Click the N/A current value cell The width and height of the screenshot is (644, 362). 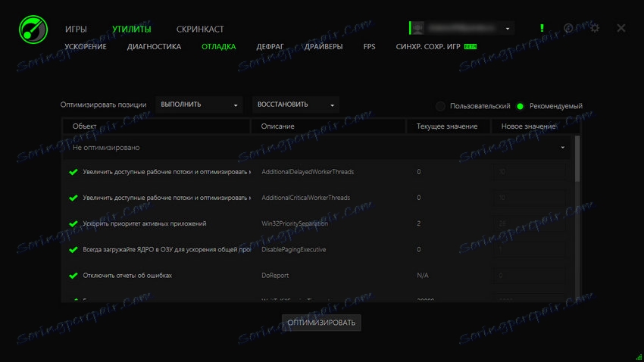422,276
